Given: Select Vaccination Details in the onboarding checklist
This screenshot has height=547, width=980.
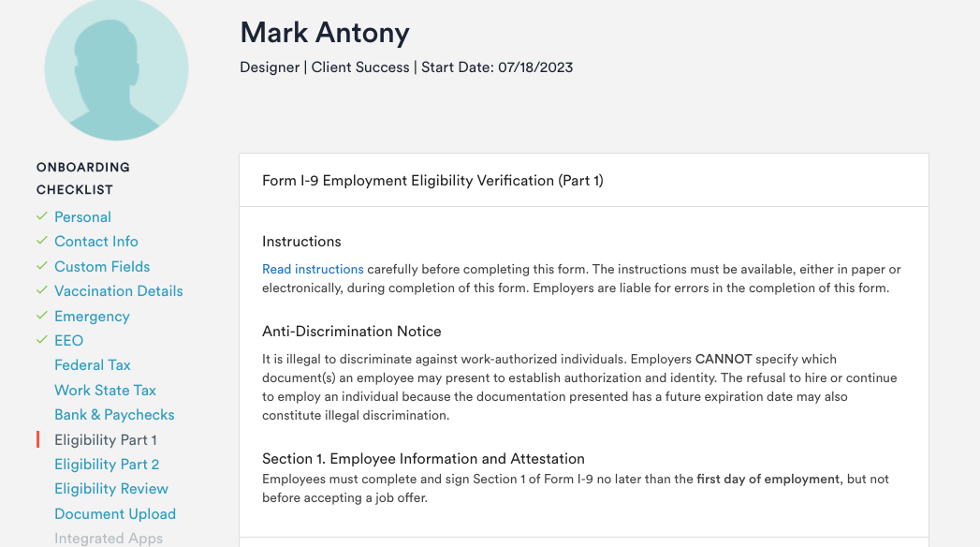Looking at the screenshot, I should click(x=119, y=291).
